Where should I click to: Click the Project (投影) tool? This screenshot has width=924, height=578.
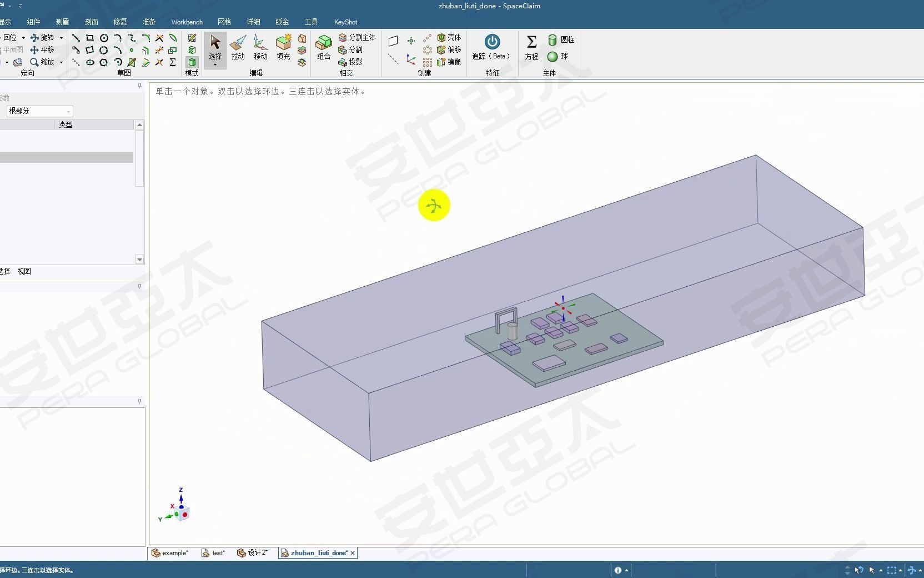coord(350,62)
